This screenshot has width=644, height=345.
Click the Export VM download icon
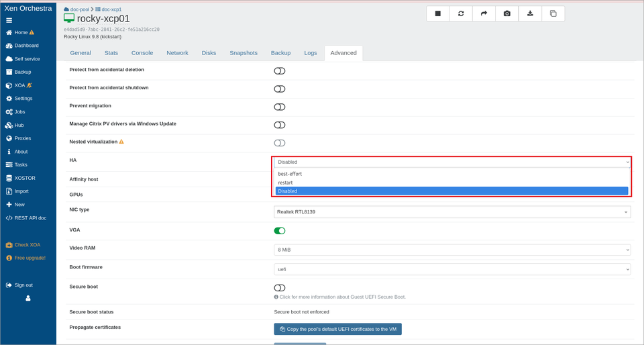pos(530,13)
